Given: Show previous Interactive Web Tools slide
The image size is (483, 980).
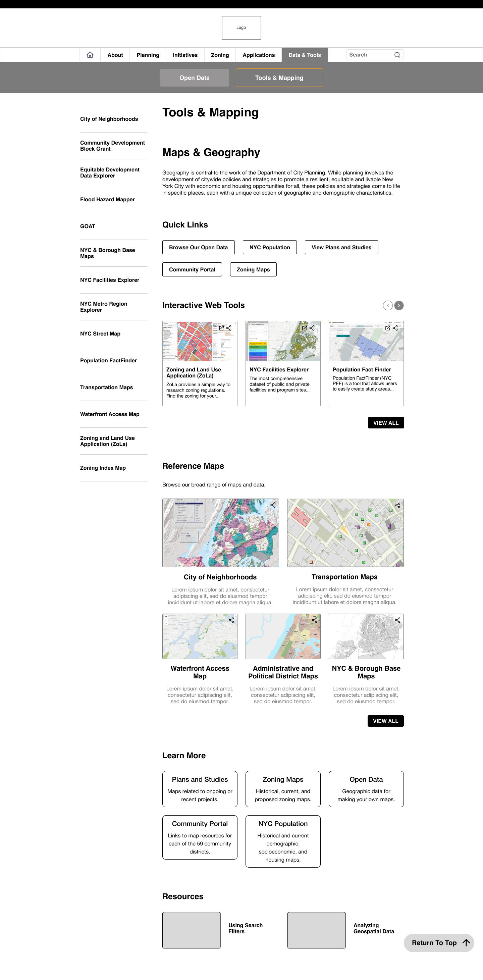Looking at the screenshot, I should pyautogui.click(x=387, y=305).
